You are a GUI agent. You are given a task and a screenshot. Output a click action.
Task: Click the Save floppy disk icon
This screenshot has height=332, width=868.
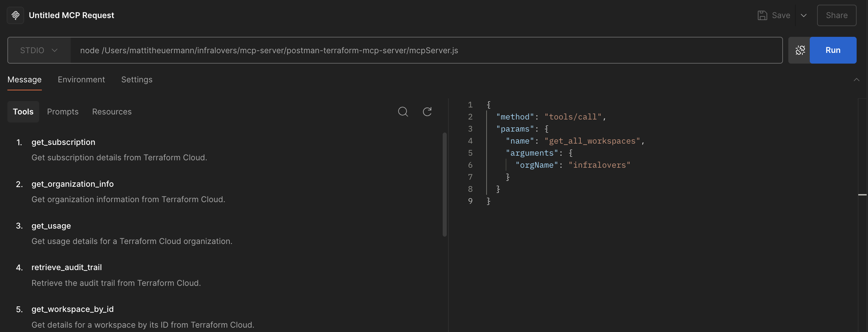[762, 15]
